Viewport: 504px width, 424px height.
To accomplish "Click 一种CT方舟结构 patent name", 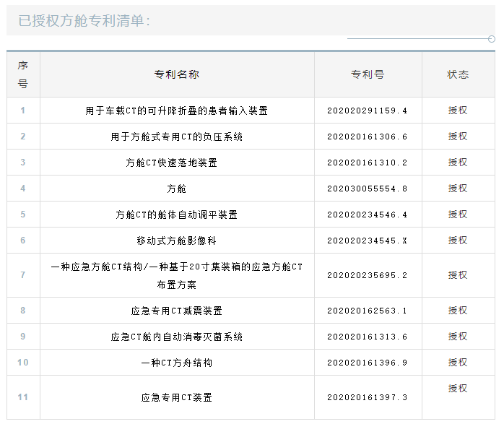I will point(177,363).
